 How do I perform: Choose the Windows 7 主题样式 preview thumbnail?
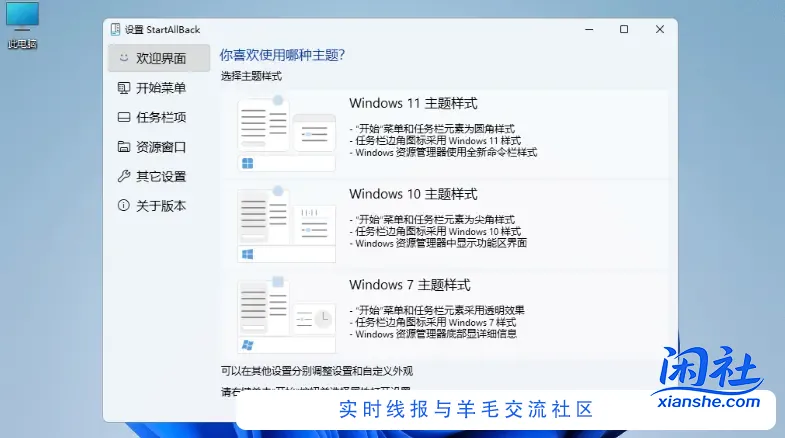coord(286,315)
